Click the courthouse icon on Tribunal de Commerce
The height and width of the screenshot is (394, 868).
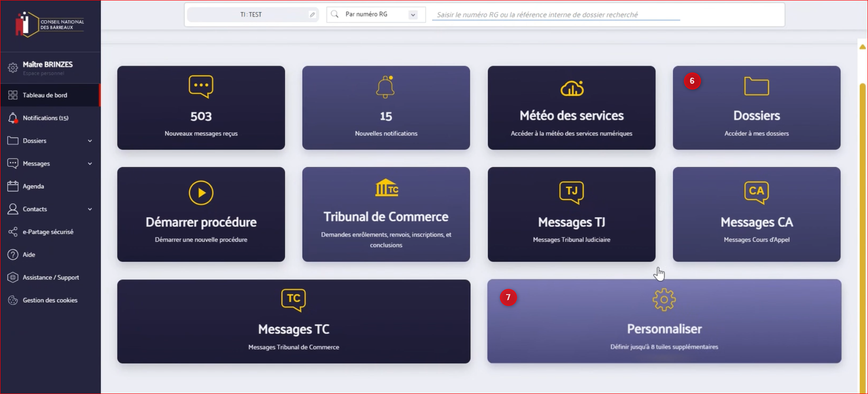coord(386,188)
